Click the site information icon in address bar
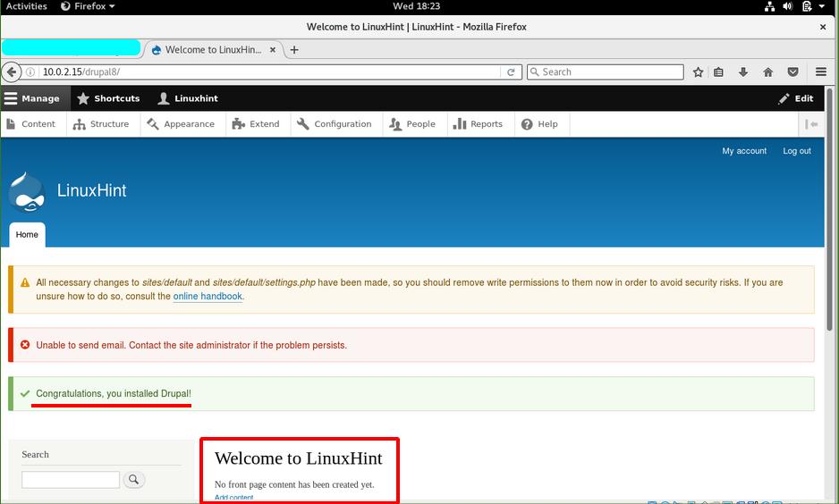Image resolution: width=839 pixels, height=504 pixels. tap(30, 71)
